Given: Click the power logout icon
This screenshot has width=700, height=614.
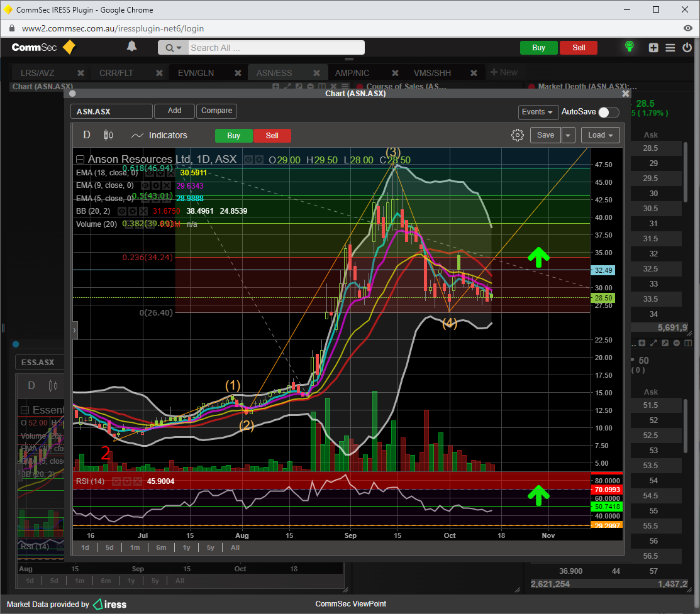Looking at the screenshot, I should click(x=686, y=48).
